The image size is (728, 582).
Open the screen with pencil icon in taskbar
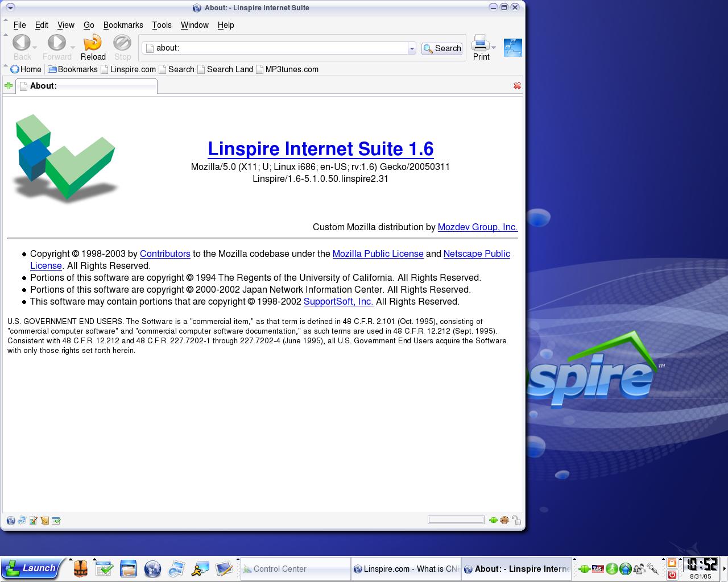pos(224,568)
